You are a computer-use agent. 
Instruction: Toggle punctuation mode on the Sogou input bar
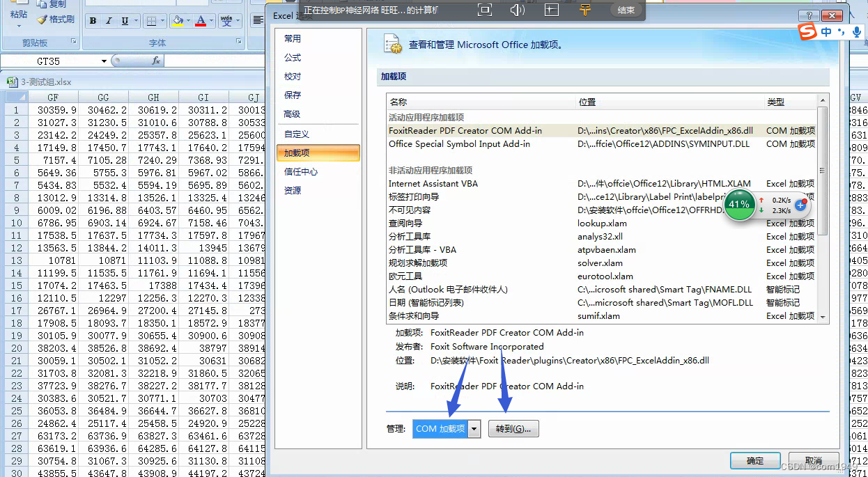(x=840, y=32)
